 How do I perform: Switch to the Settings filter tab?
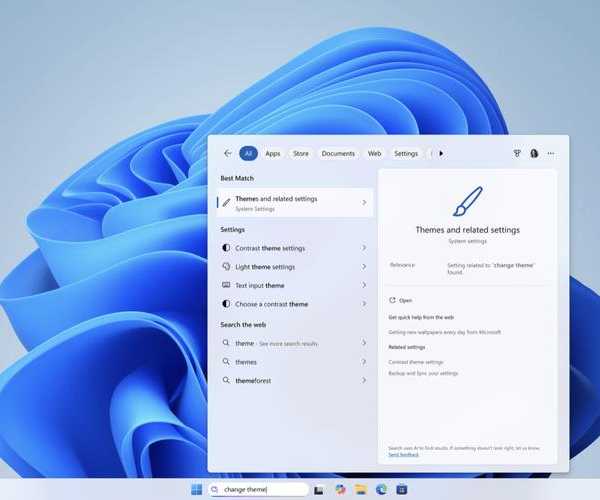click(406, 153)
